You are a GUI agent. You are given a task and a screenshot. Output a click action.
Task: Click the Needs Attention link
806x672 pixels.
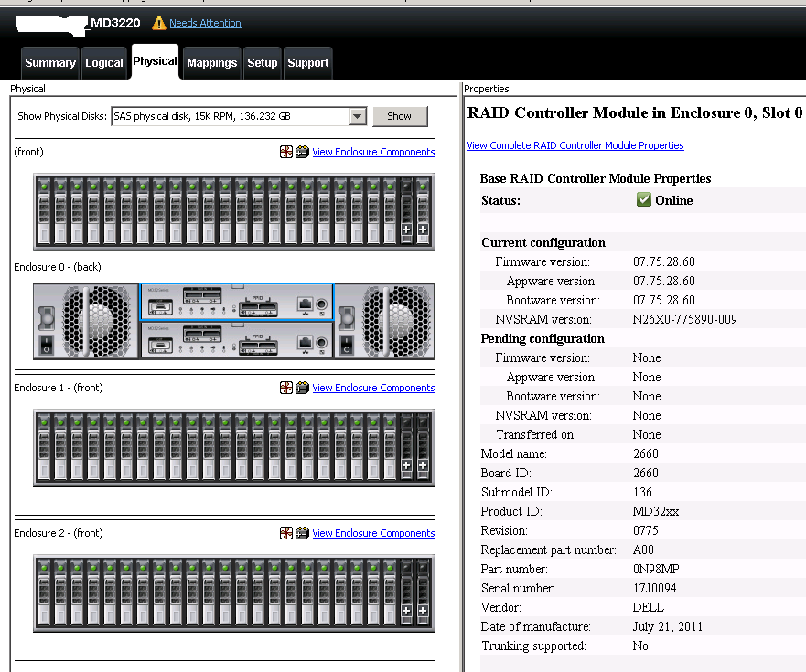205,23
